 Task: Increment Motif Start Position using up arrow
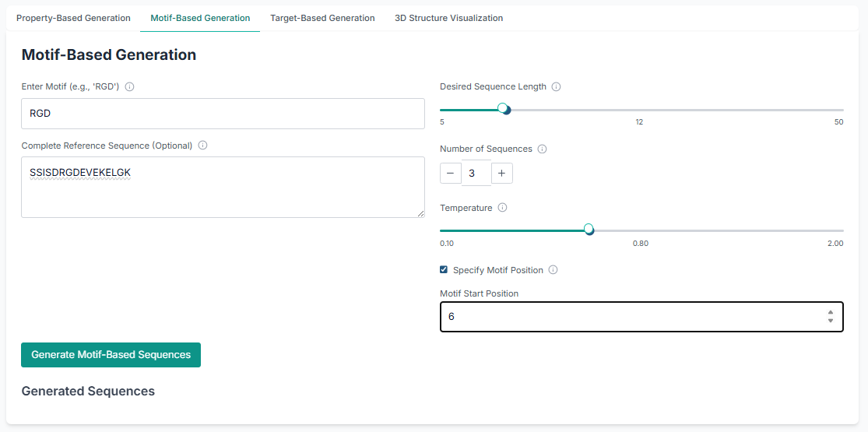pyautogui.click(x=830, y=312)
